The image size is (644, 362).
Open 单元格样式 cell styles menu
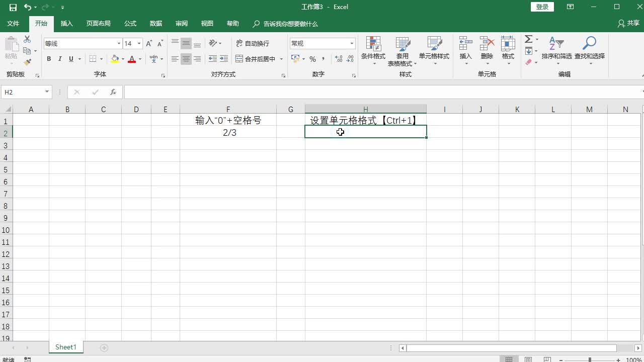coord(434,51)
